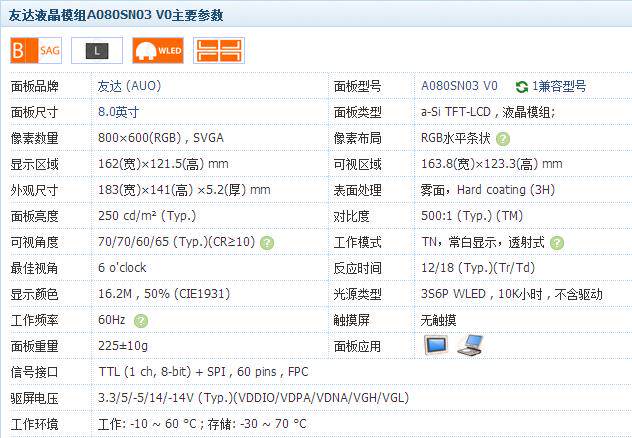Image resolution: width=632 pixels, height=438 pixels.
Task: Click the 显示颜色 label cell
Action: (35, 294)
